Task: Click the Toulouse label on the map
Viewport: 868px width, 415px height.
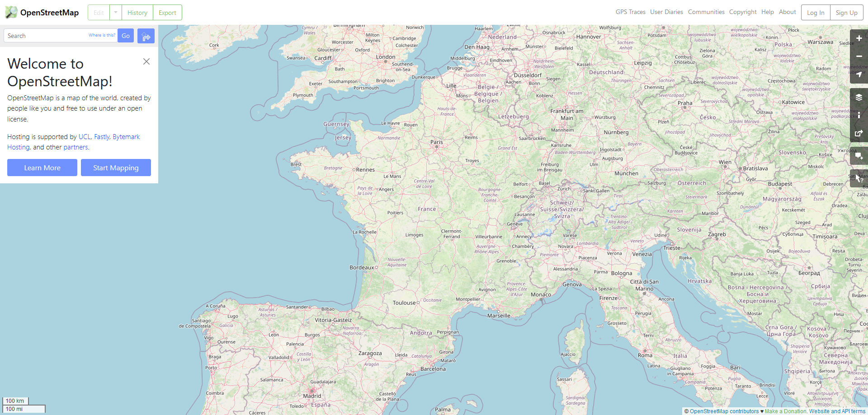Action: click(x=404, y=303)
